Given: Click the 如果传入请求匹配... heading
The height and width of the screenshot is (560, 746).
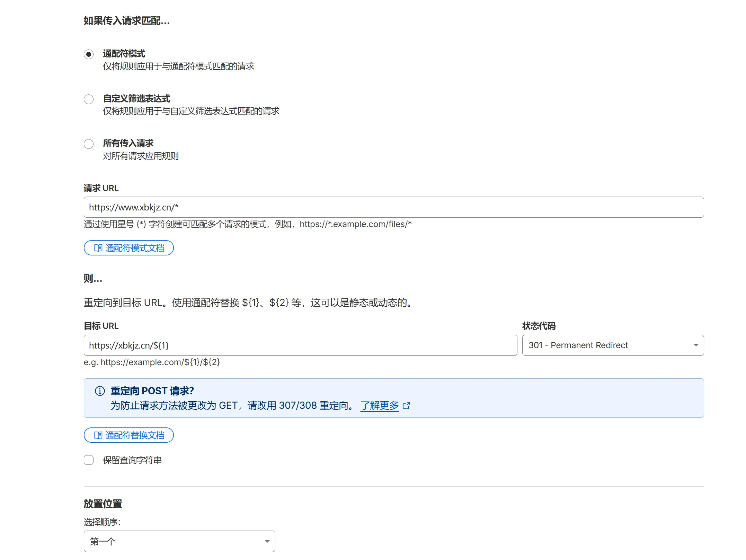Looking at the screenshot, I should [126, 21].
